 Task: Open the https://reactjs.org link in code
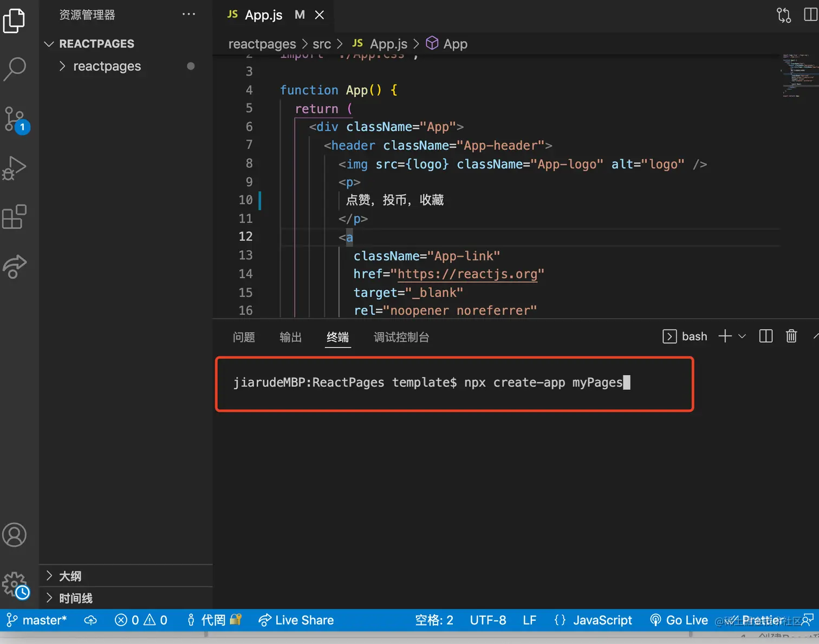pos(467,274)
